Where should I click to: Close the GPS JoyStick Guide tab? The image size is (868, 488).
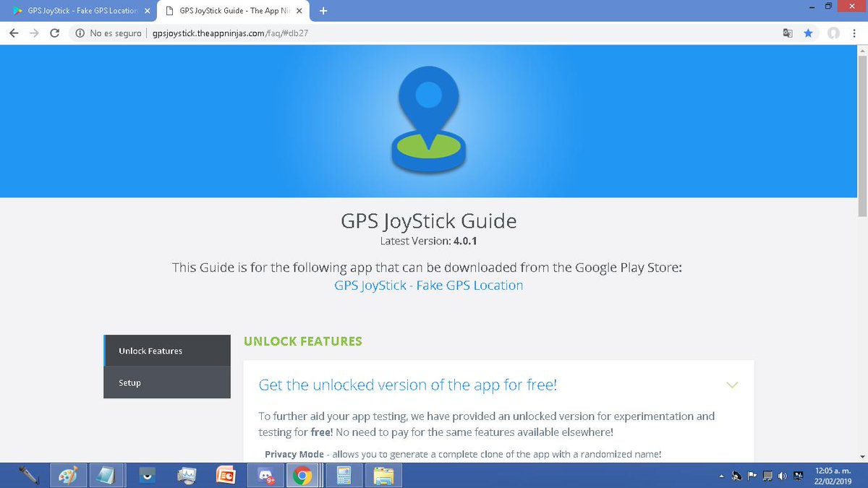click(299, 11)
